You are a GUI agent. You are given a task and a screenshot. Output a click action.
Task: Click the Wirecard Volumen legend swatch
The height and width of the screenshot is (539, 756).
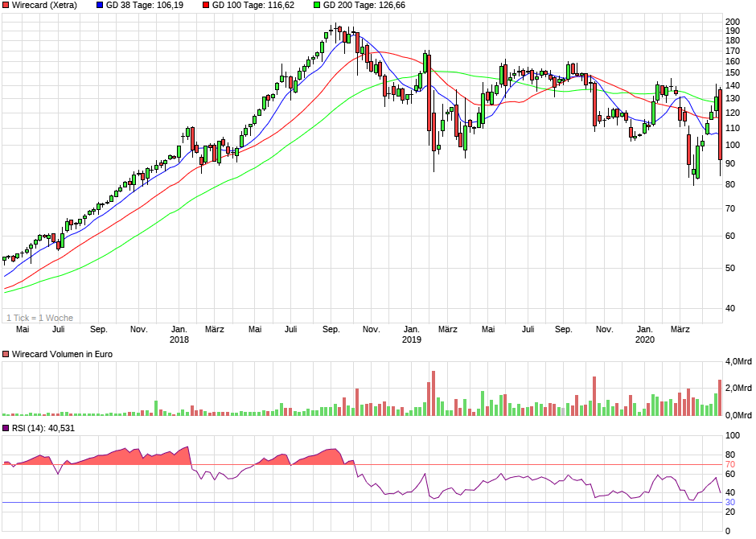[x=6, y=354]
